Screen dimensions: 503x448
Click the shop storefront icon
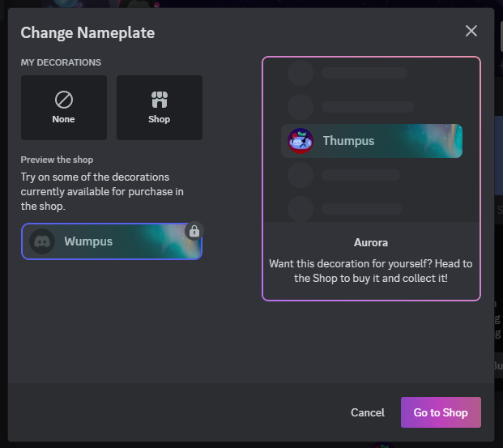coord(160,100)
